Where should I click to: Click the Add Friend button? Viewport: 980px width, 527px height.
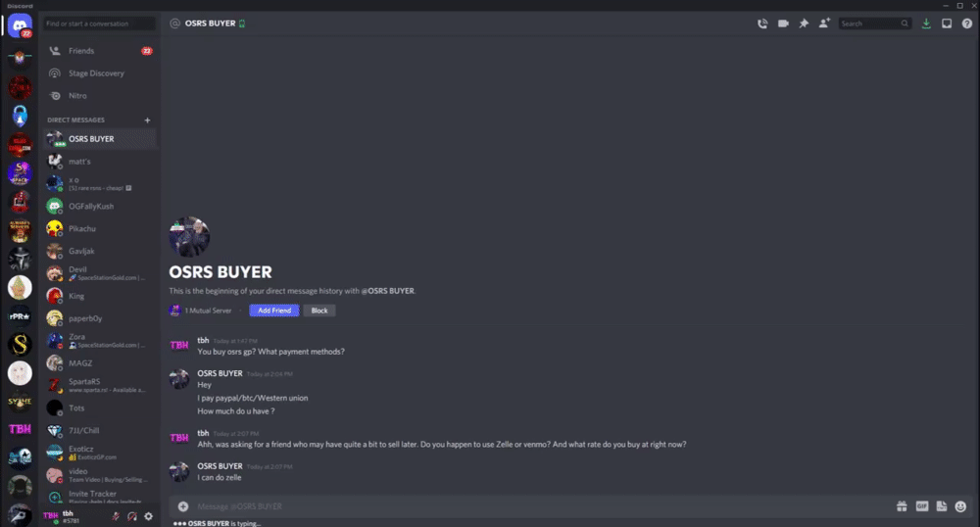tap(274, 311)
